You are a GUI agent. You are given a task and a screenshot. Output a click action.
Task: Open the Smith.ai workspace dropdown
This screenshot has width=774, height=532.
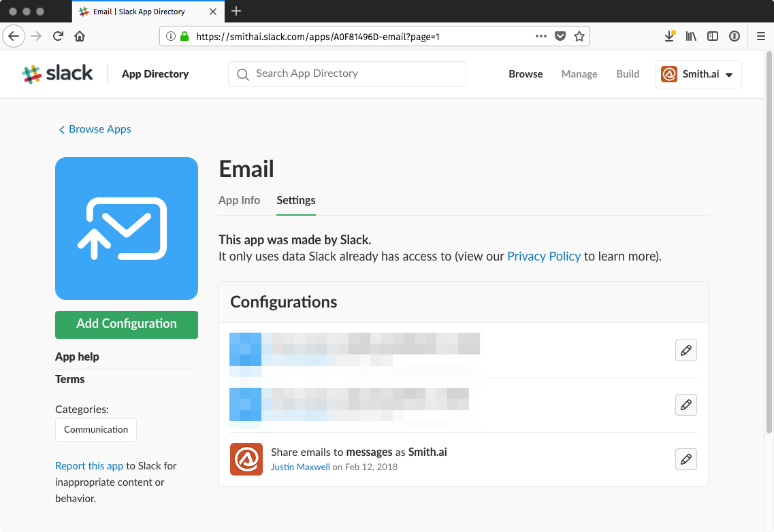[x=698, y=74]
